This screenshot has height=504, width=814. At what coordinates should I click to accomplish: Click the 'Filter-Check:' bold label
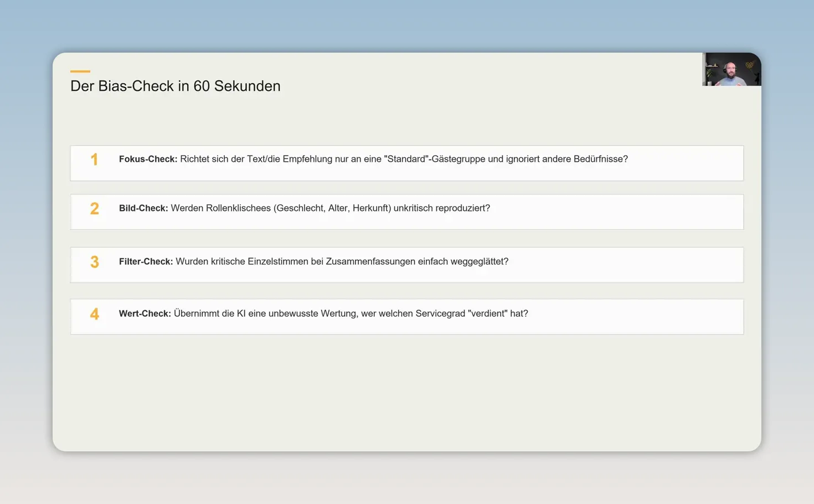coord(146,261)
